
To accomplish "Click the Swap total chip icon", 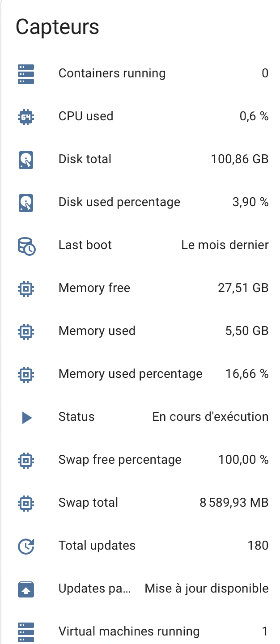I will (26, 503).
